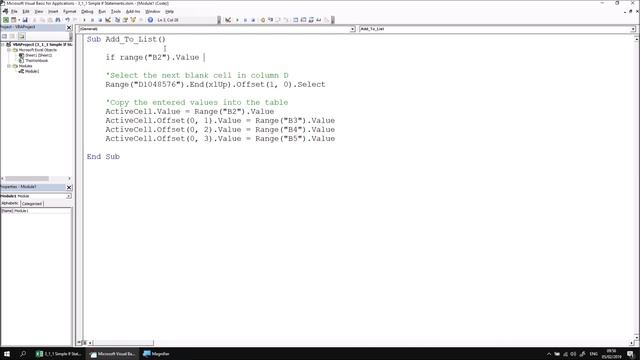
Task: Open Magnifier from the taskbar
Action: pos(157,353)
